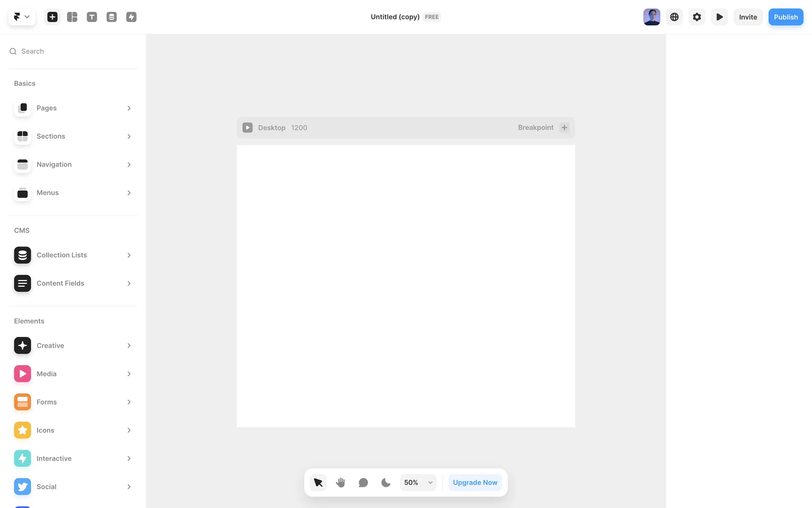
Task: Toggle dark mode moon icon
Action: [x=385, y=483]
